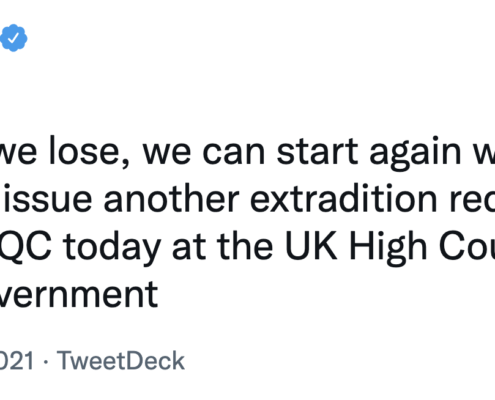Click the word "another" in the second line

point(171,199)
